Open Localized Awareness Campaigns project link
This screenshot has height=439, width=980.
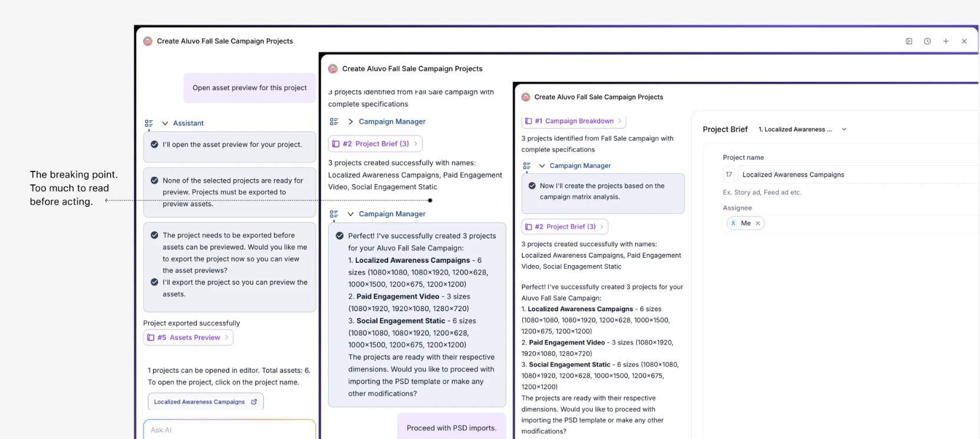click(199, 402)
